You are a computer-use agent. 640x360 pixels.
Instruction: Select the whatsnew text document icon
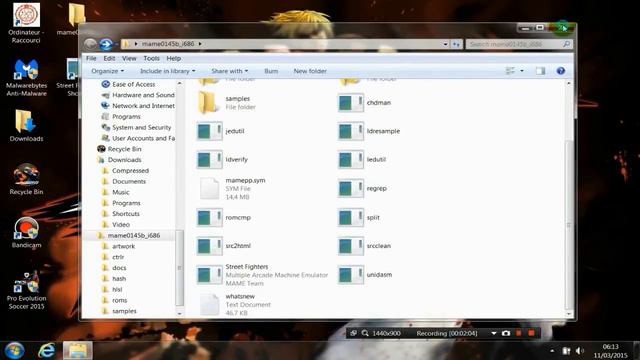tap(209, 304)
